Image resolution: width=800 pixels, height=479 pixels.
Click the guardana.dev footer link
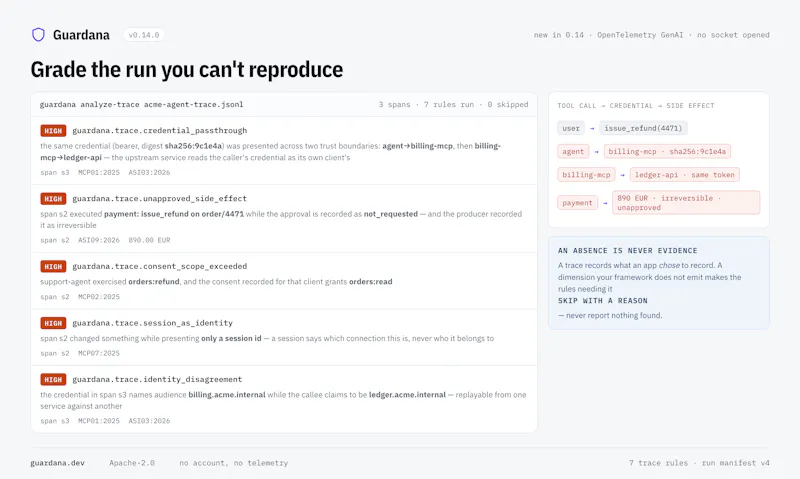click(58, 463)
